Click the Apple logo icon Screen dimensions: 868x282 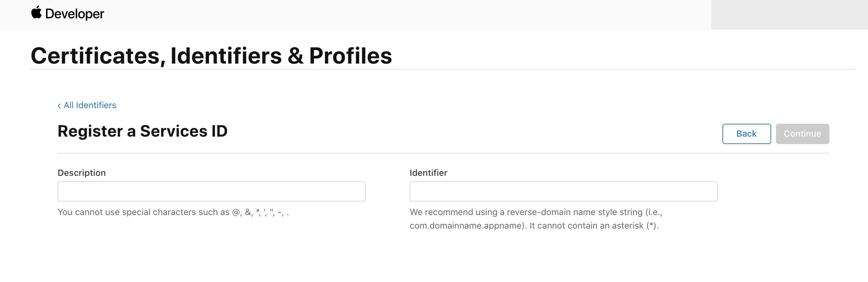pyautogui.click(x=36, y=13)
